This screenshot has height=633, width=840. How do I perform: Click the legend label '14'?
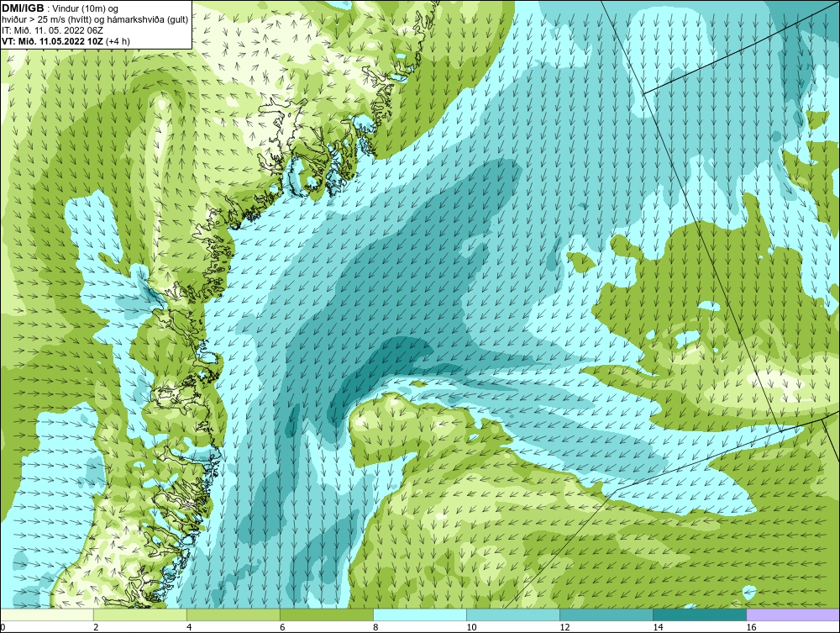[x=658, y=627]
